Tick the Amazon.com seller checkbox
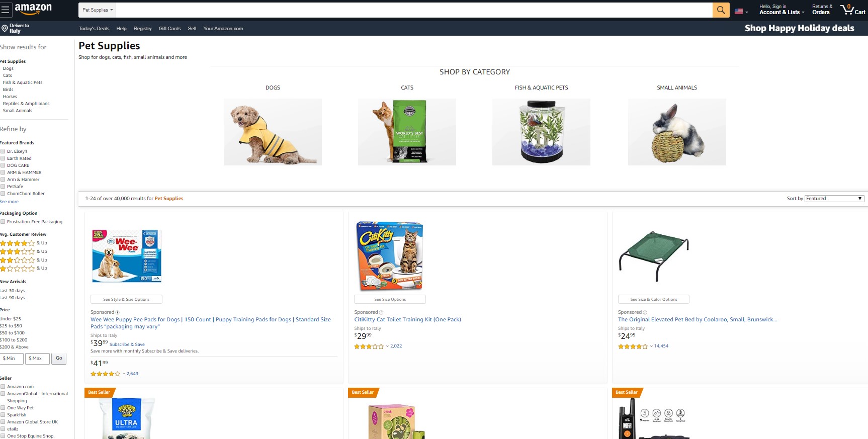This screenshot has height=439, width=868. 3,387
